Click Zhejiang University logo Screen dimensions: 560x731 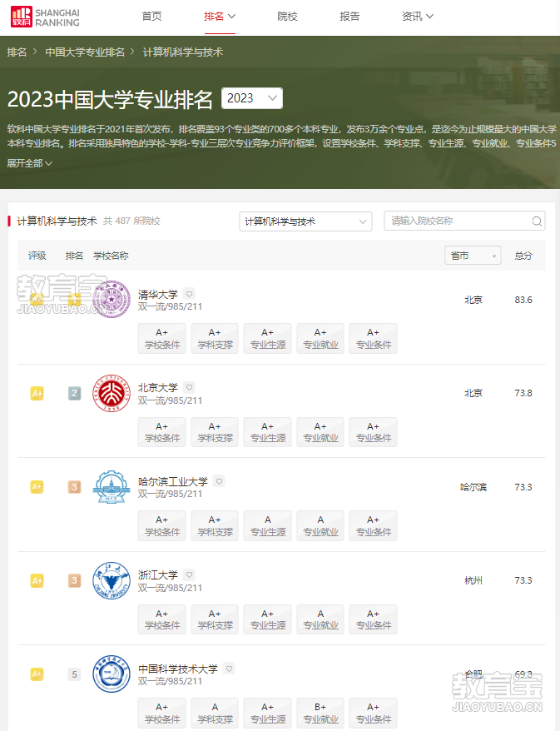(x=112, y=581)
